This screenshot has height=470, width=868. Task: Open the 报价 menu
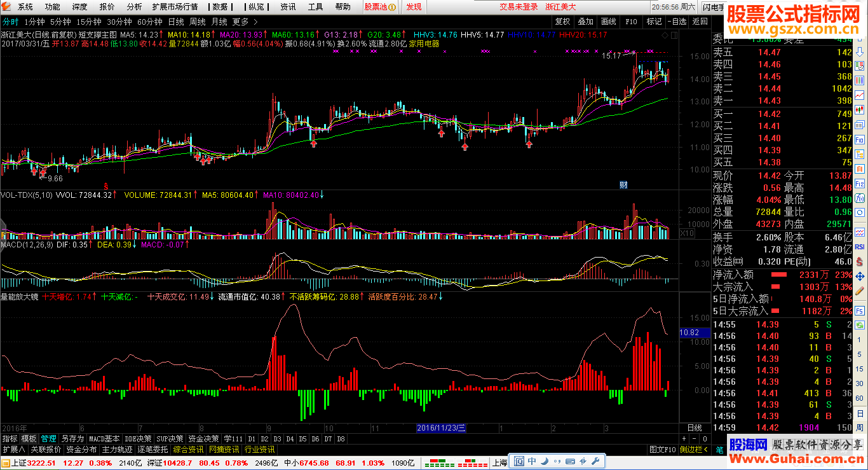107,7
